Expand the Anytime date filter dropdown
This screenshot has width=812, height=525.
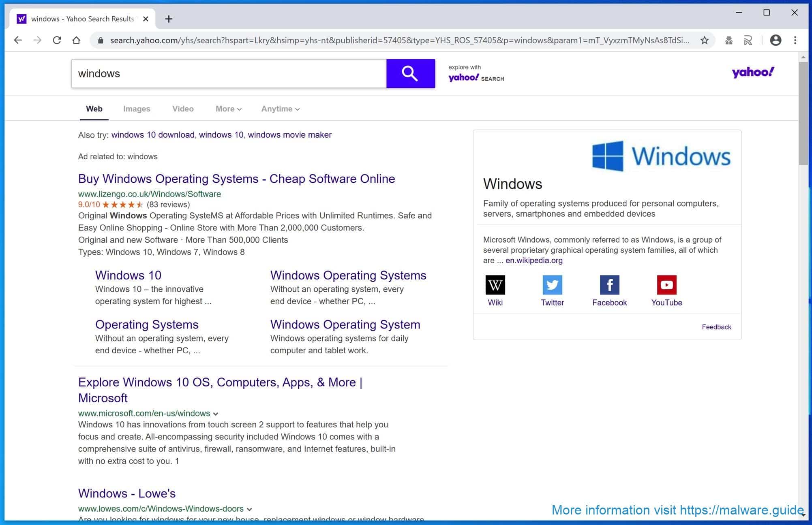pos(280,109)
